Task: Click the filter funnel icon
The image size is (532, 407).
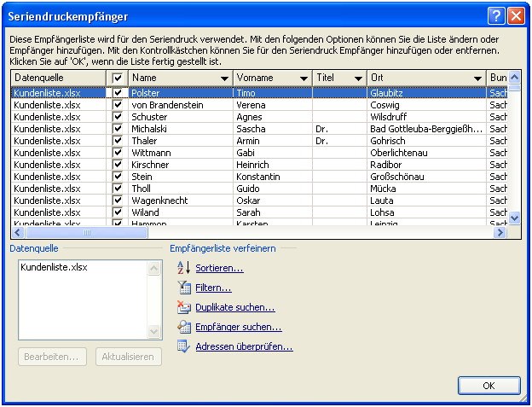Action: pyautogui.click(x=183, y=288)
